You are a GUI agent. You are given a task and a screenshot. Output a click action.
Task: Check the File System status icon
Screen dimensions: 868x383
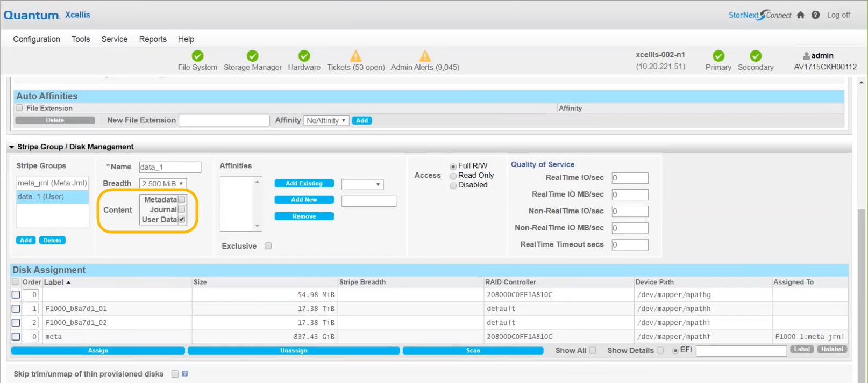198,56
